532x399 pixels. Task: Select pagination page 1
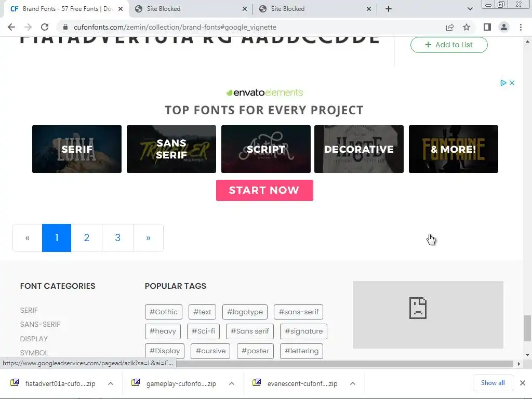[x=57, y=238]
